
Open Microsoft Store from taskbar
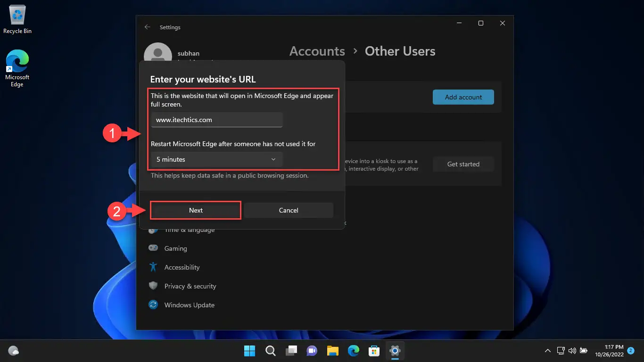click(374, 350)
